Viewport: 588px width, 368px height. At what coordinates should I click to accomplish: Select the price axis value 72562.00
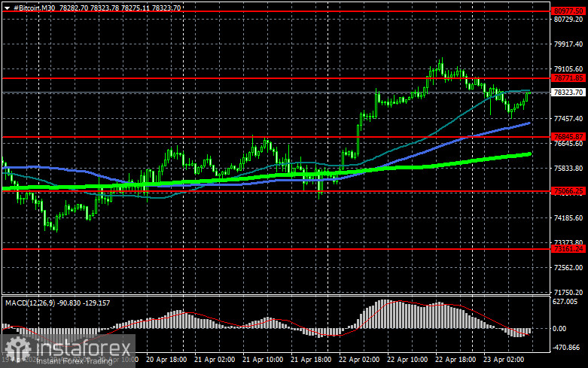click(x=568, y=268)
